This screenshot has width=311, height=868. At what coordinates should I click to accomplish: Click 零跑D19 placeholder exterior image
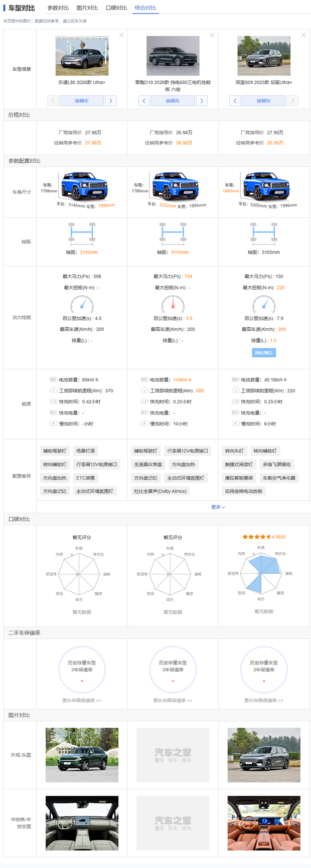point(173,755)
